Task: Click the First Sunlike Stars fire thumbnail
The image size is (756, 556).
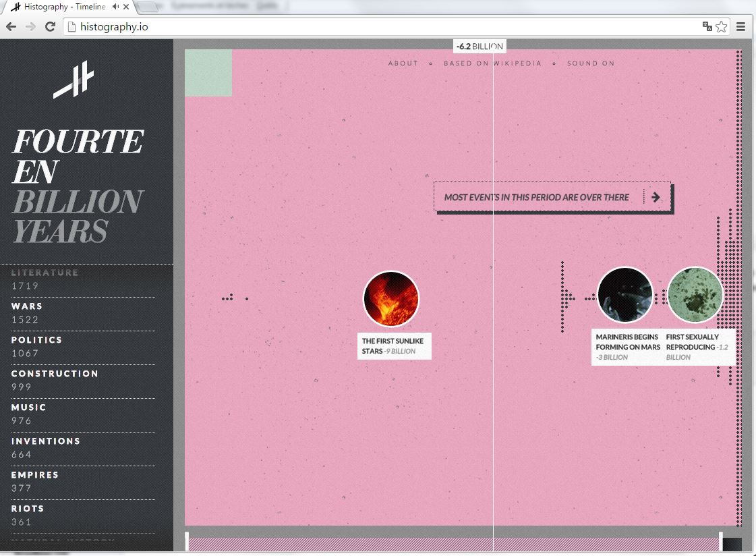Action: tap(391, 299)
